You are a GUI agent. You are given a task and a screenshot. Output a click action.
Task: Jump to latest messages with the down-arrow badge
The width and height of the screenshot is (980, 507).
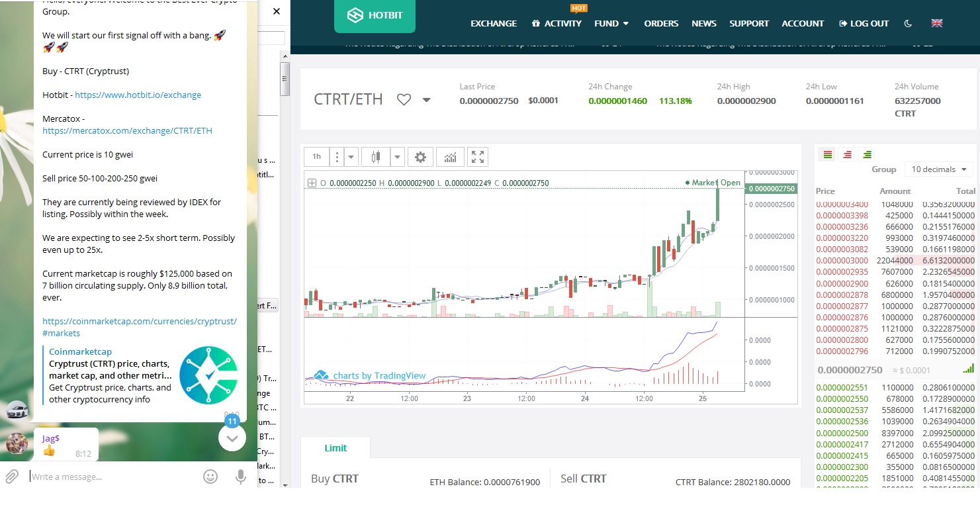pyautogui.click(x=232, y=437)
